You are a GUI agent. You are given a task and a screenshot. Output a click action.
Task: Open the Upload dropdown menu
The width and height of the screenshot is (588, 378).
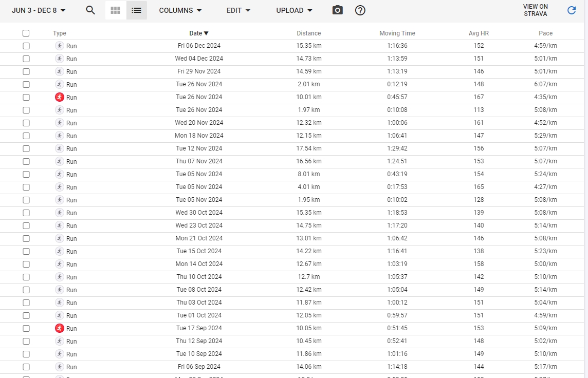(x=294, y=10)
